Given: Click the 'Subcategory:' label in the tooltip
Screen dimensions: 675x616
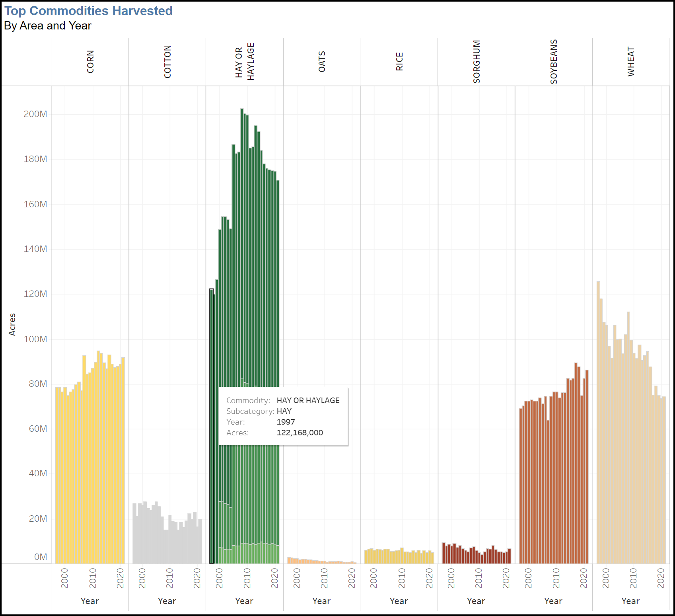Looking at the screenshot, I should 251,411.
